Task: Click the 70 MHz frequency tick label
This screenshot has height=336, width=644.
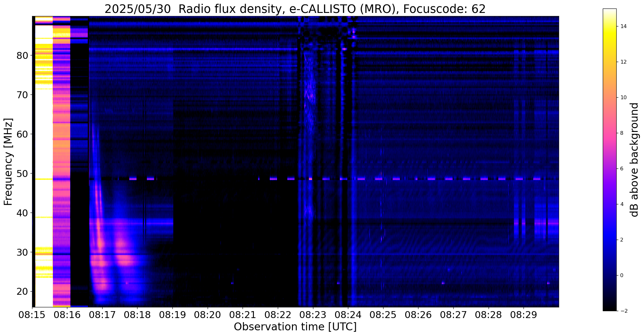Action: click(x=22, y=95)
